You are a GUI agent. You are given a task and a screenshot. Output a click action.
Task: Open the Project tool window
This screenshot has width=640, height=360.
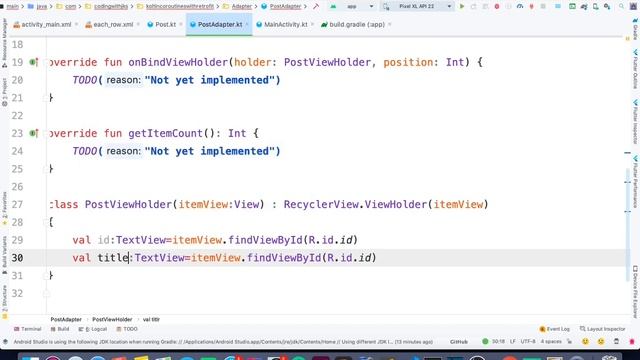point(4,92)
